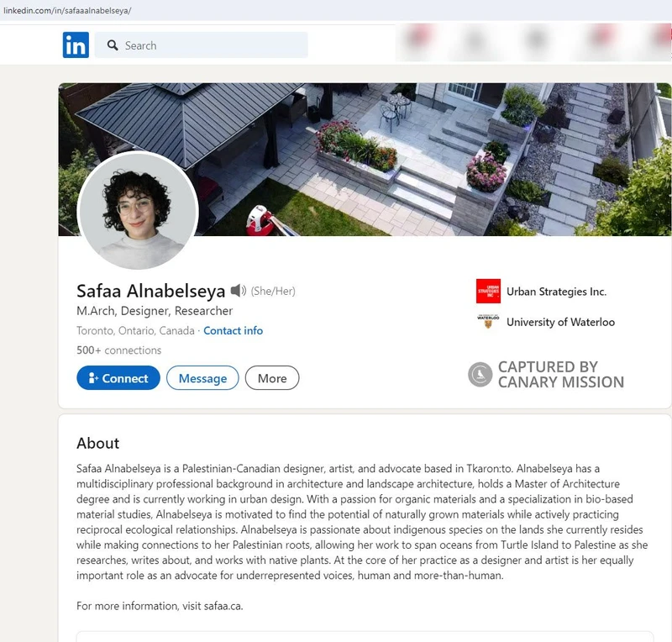Open the More actions menu
Image resolution: width=672 pixels, height=642 pixels.
(272, 378)
